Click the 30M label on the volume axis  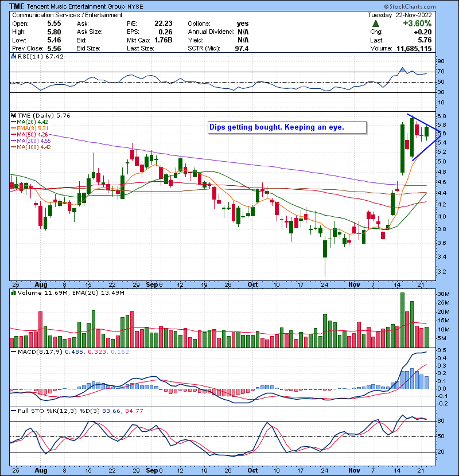[443, 294]
